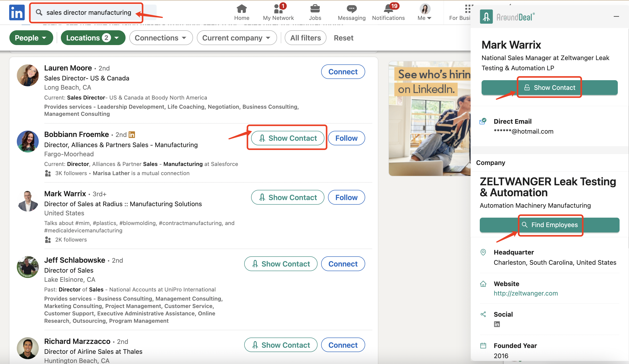Click the sales director manufacturing search field
The width and height of the screenshot is (629, 364).
[89, 12]
